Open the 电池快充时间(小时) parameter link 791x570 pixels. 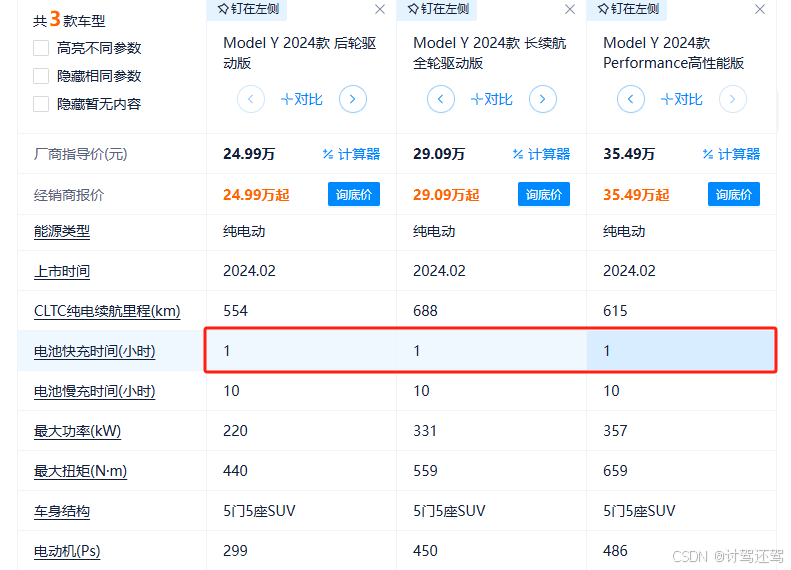click(x=94, y=351)
